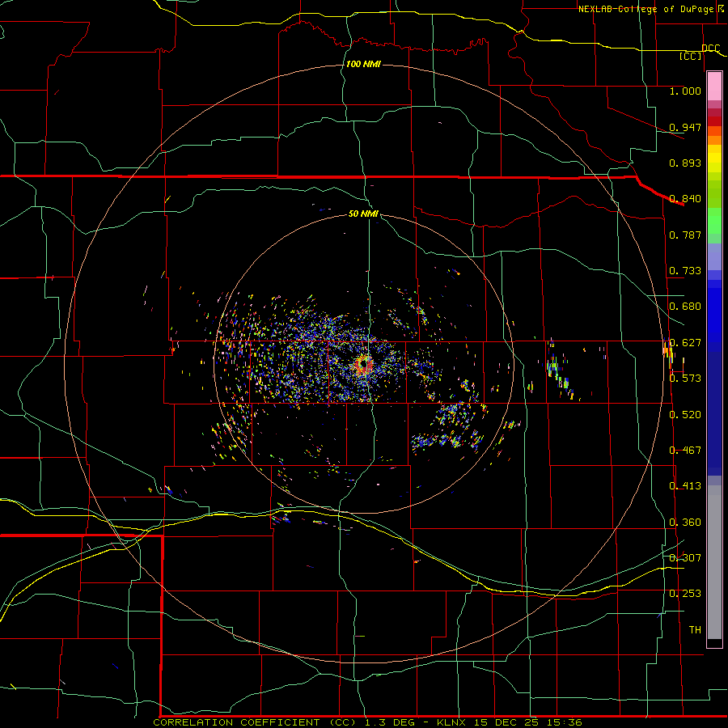Click the 1.000 scale value
Screen dimensions: 728x728
[685, 91]
